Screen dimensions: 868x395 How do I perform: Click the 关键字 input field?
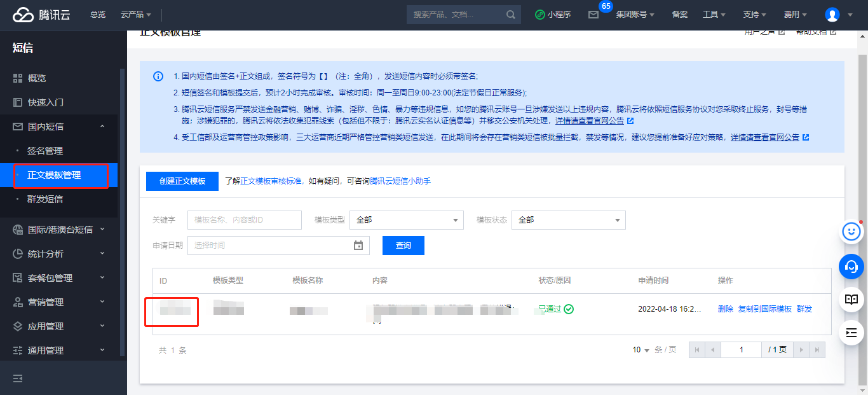(245, 219)
